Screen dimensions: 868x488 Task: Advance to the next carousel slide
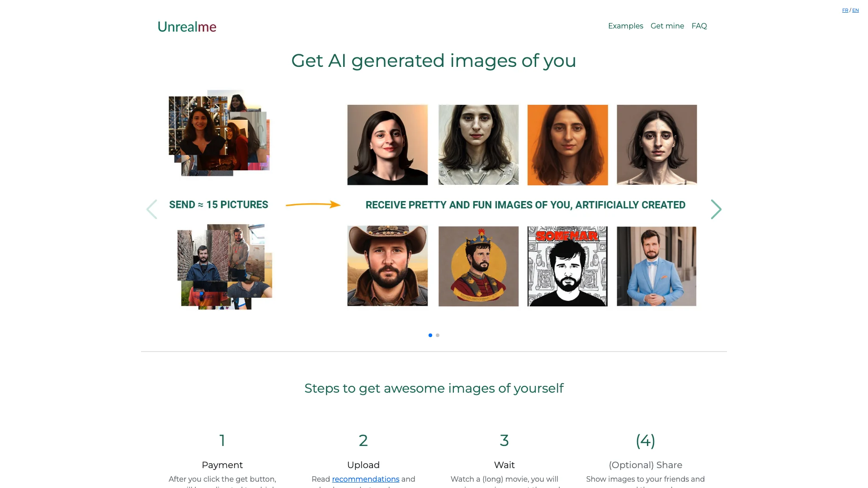point(716,209)
